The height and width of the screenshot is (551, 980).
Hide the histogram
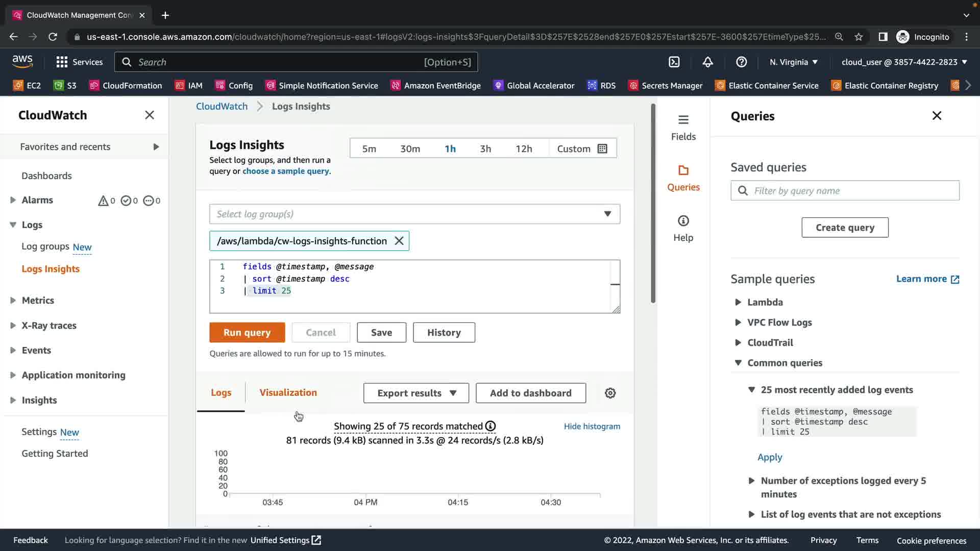(592, 426)
